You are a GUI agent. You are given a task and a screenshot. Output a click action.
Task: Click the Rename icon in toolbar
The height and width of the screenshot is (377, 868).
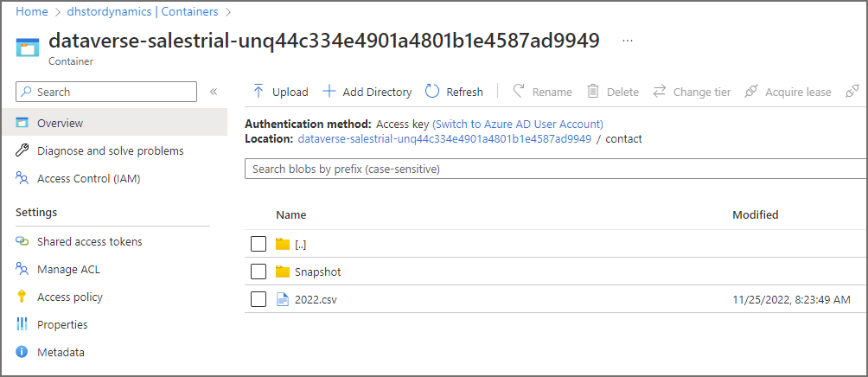[519, 92]
